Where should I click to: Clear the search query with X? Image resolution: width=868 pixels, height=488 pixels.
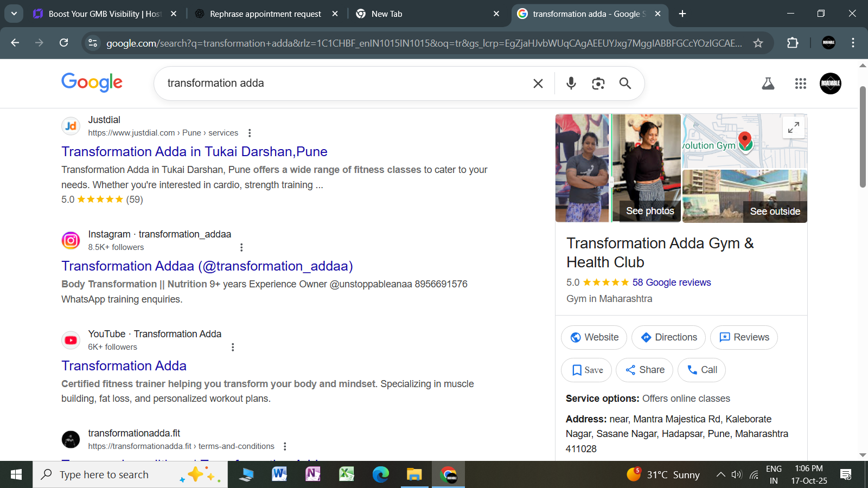[538, 84]
